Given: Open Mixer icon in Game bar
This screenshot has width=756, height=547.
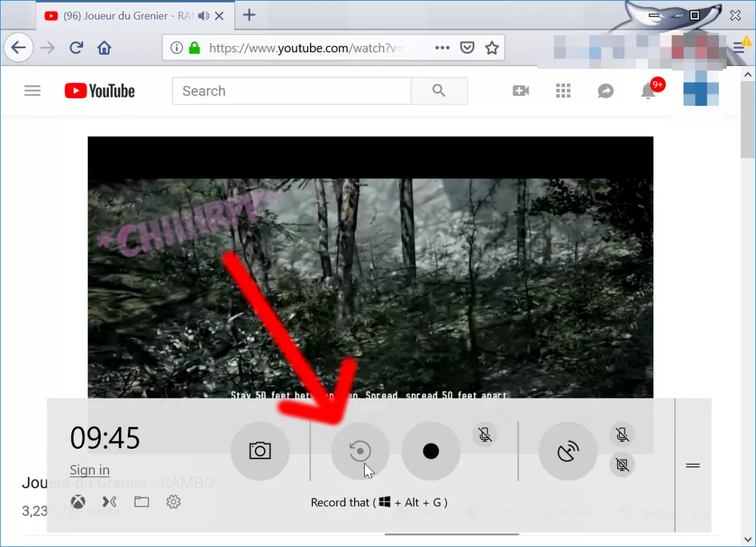Looking at the screenshot, I should (110, 502).
